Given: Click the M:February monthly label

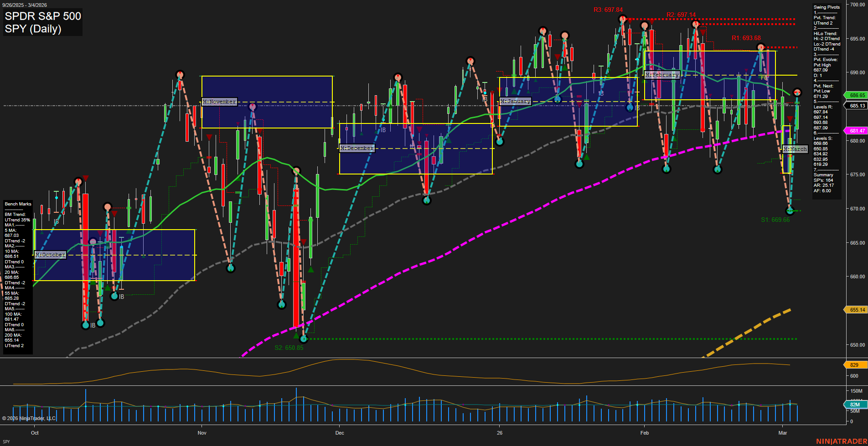Looking at the screenshot, I should click(661, 74).
